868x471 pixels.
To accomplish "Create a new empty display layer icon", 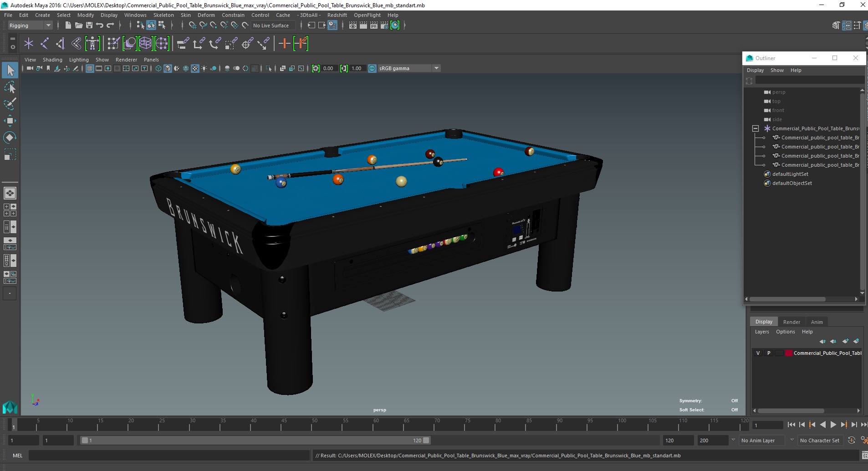I will (x=845, y=341).
